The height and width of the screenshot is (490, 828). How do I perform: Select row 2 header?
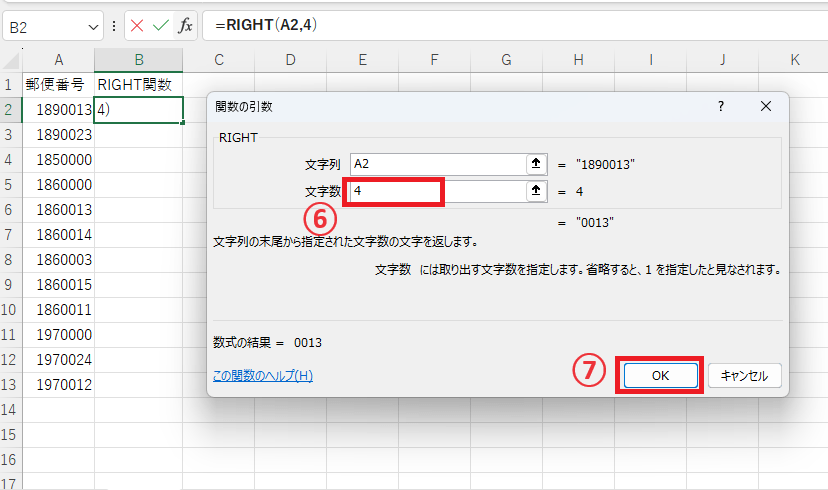click(x=11, y=110)
